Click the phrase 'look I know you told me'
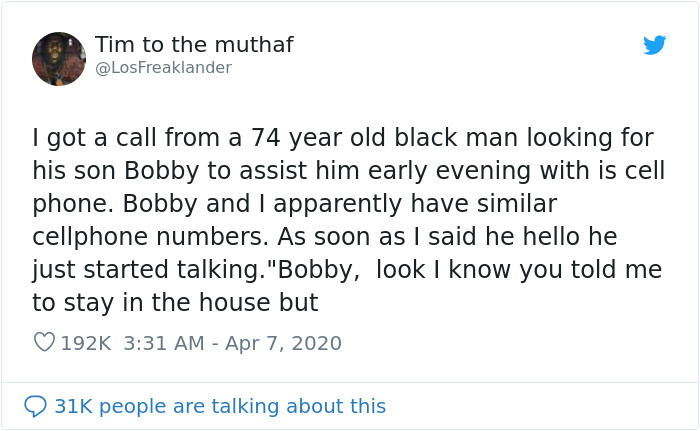Image resolution: width=700 pixels, height=431 pixels. click(519, 270)
